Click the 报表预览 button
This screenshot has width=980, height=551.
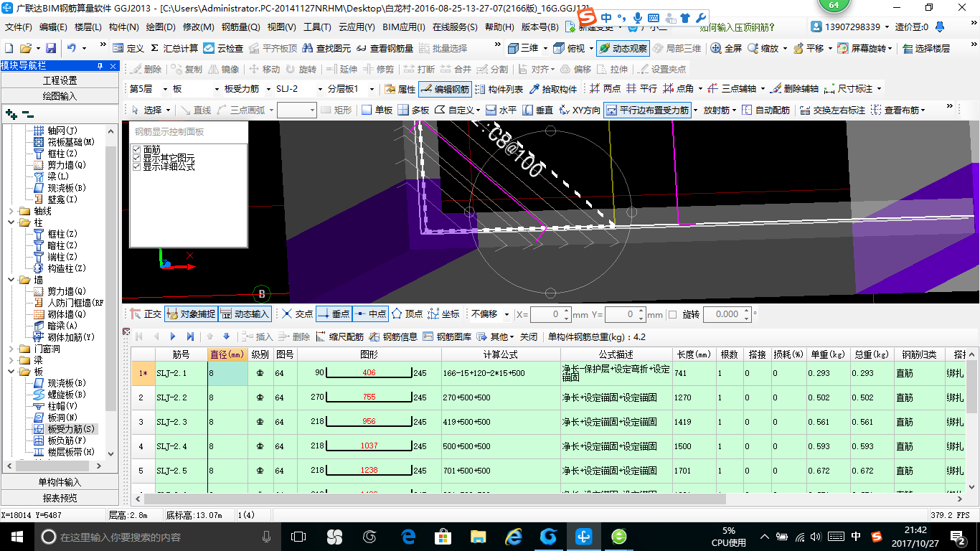click(60, 497)
